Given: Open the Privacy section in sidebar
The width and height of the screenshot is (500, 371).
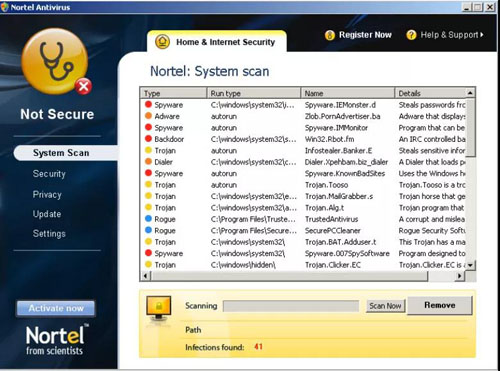Looking at the screenshot, I should pos(47,194).
